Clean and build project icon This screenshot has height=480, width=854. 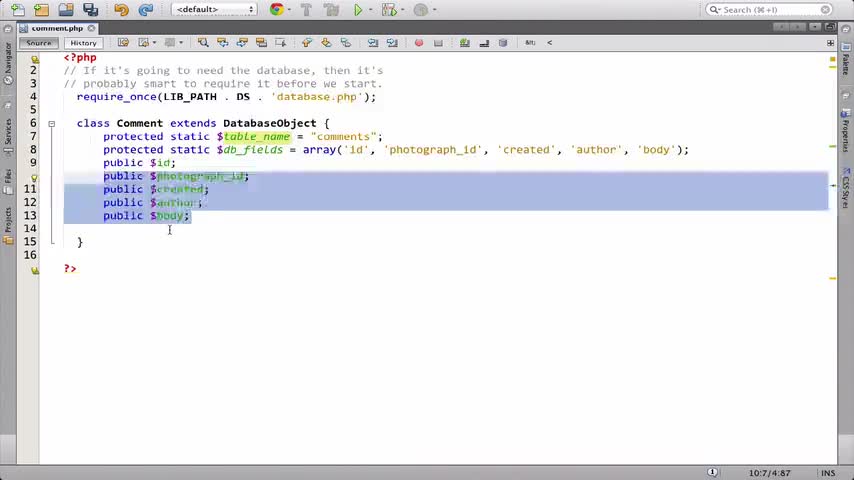click(331, 9)
